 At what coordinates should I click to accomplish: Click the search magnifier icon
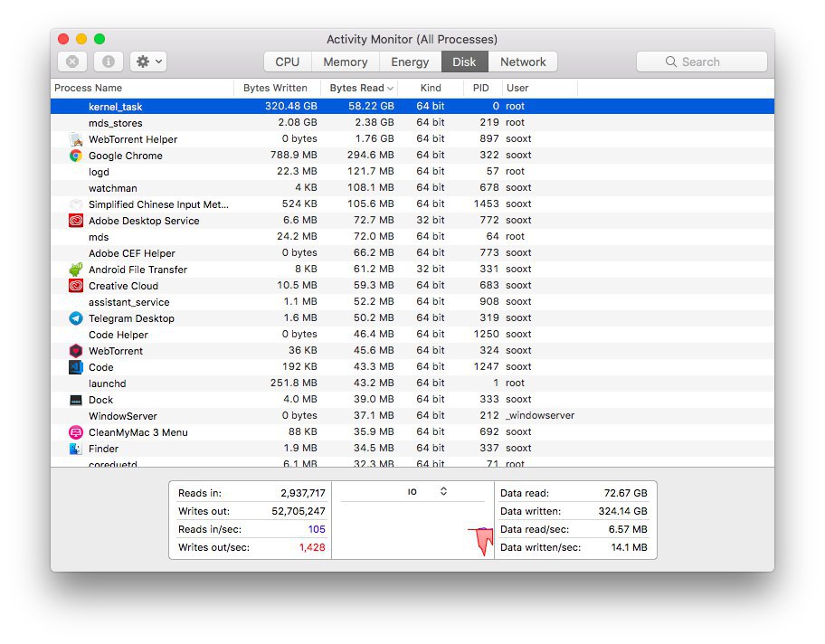[671, 62]
